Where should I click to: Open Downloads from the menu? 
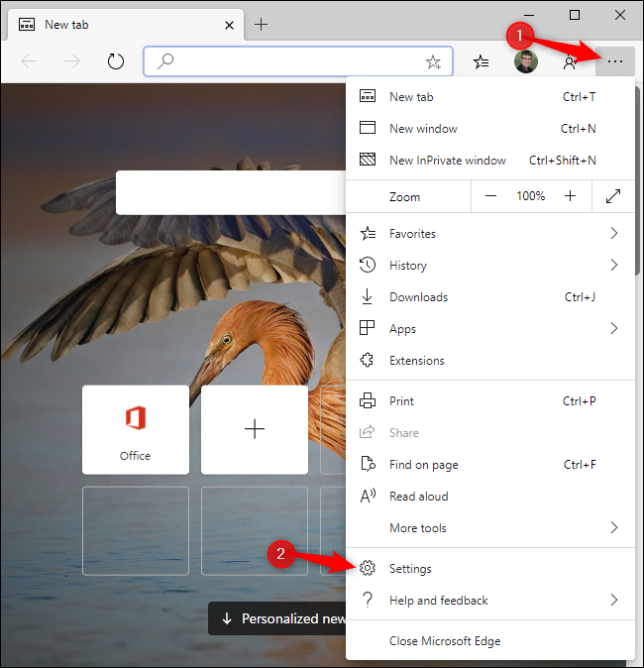tap(489, 297)
